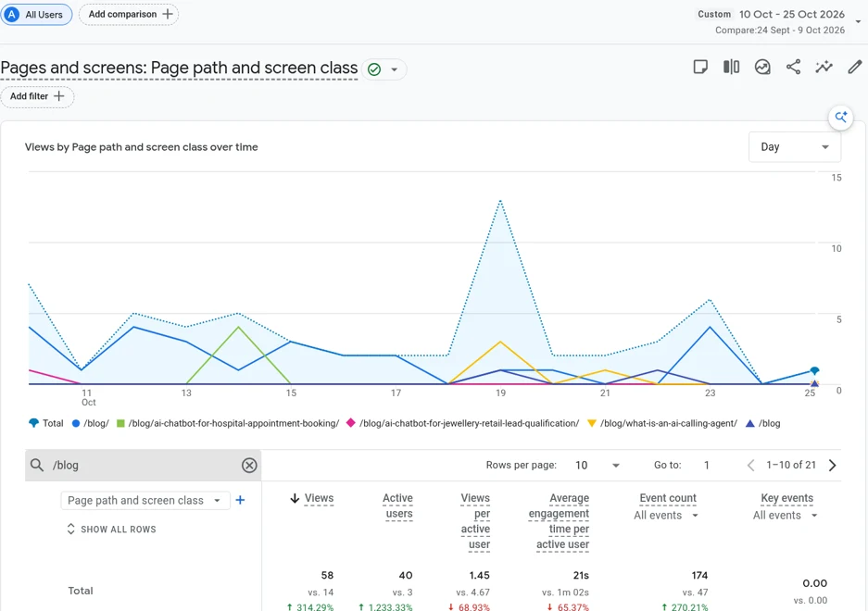Clear the /blog search with X icon
Viewport: 868px width, 611px height.
[249, 466]
